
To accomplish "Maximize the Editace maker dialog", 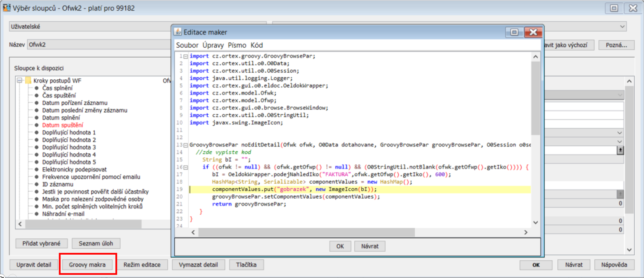I will pos(514,32).
